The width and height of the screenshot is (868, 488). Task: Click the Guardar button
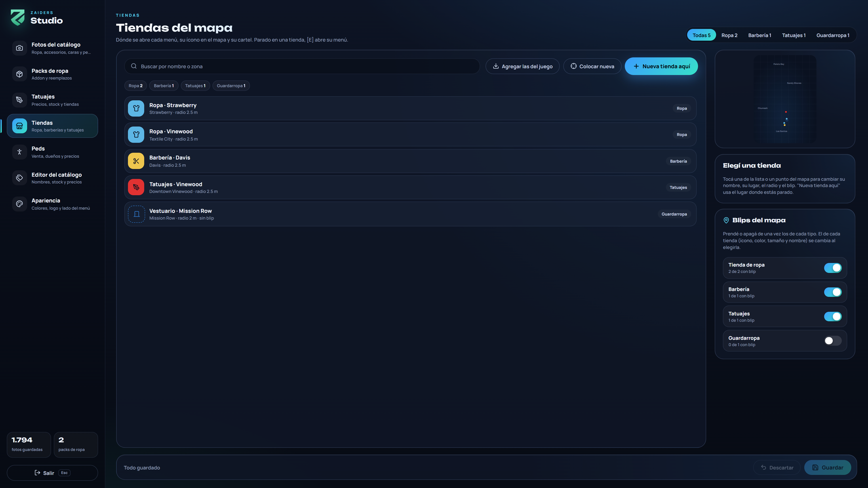click(x=827, y=467)
